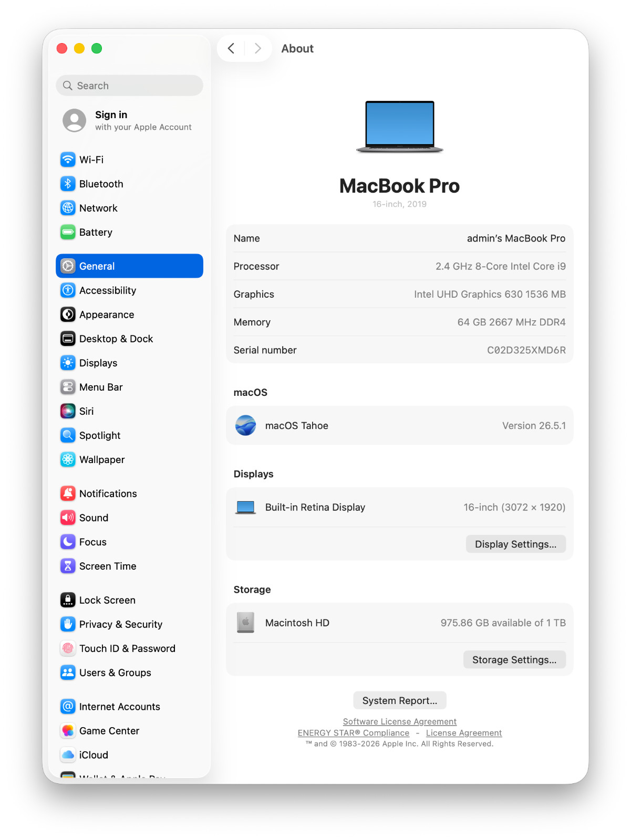Select the Displays sun icon
This screenshot has height=840, width=631.
68,363
